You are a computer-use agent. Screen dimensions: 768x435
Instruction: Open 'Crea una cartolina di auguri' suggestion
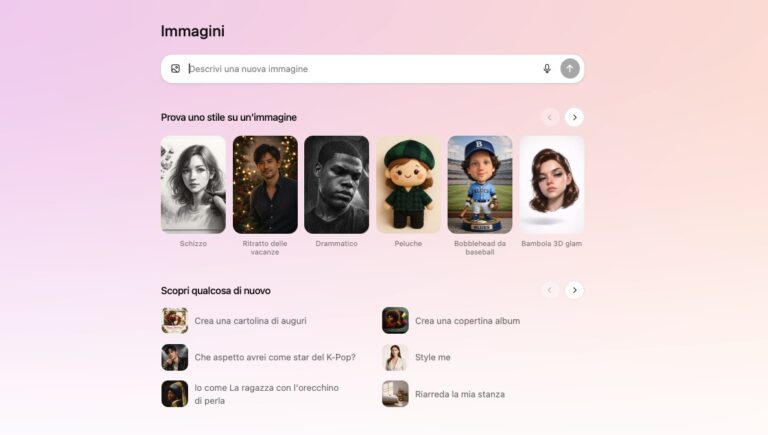[x=250, y=321]
